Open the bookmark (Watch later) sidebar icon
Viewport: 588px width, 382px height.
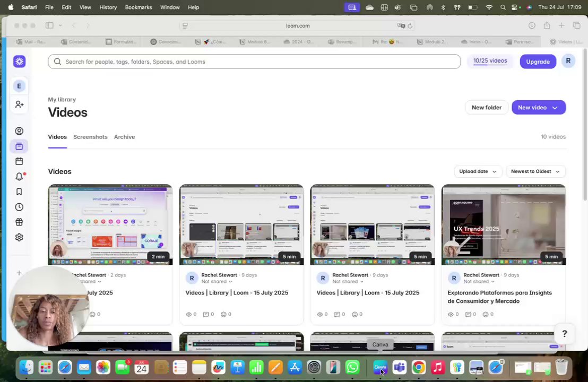click(19, 192)
